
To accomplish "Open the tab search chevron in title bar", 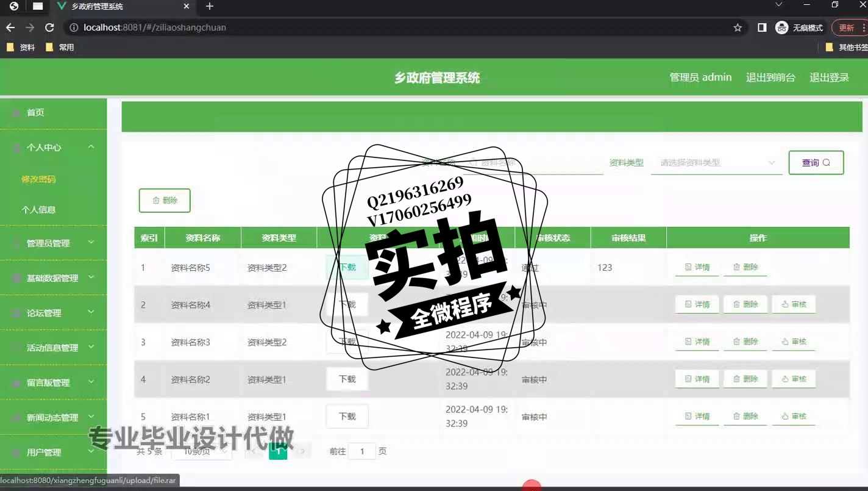I will tap(778, 5).
